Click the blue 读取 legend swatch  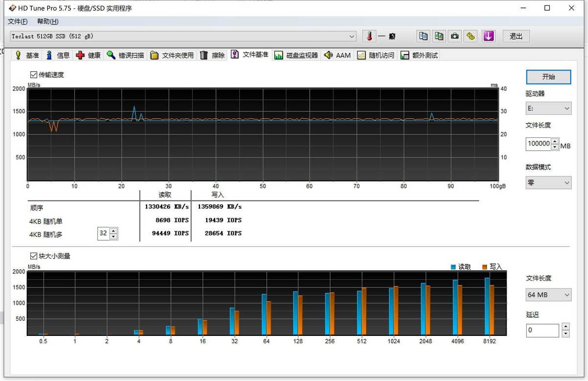pos(453,267)
